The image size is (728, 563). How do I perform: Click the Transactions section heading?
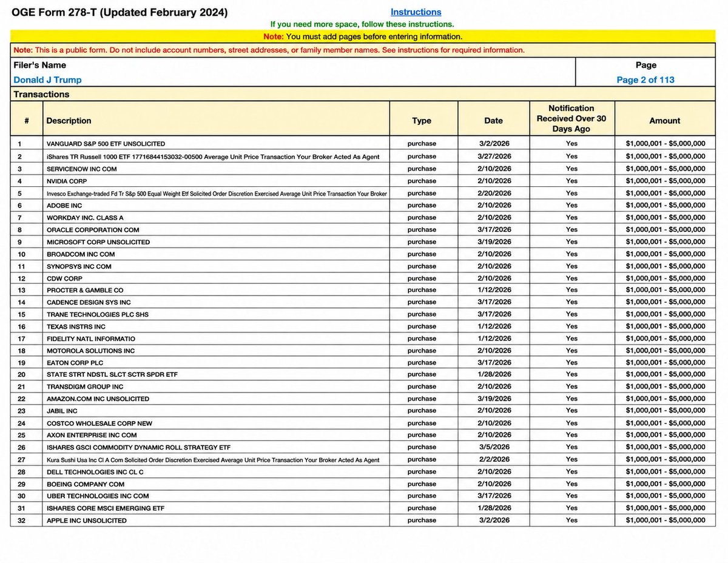(x=41, y=95)
